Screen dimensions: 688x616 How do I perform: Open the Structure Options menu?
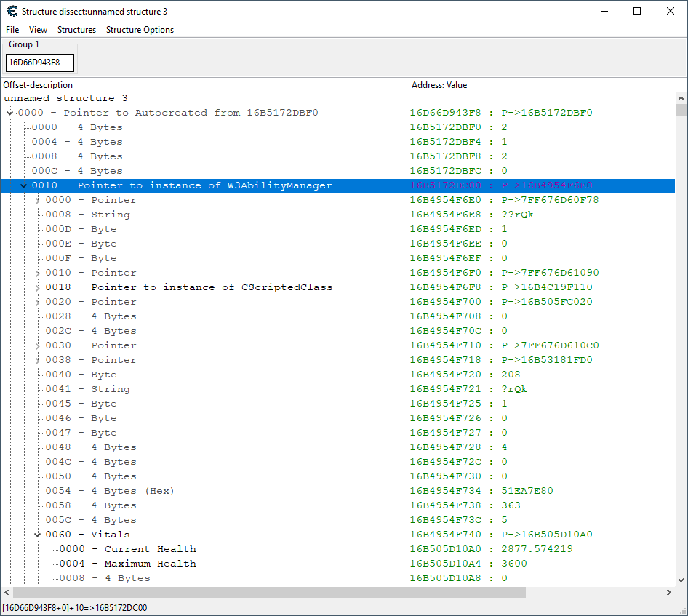pos(140,30)
